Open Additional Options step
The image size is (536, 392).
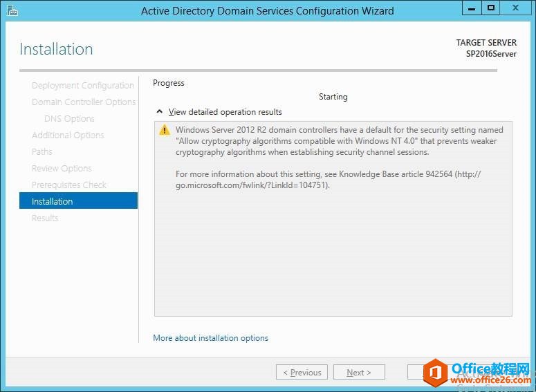[x=68, y=136]
